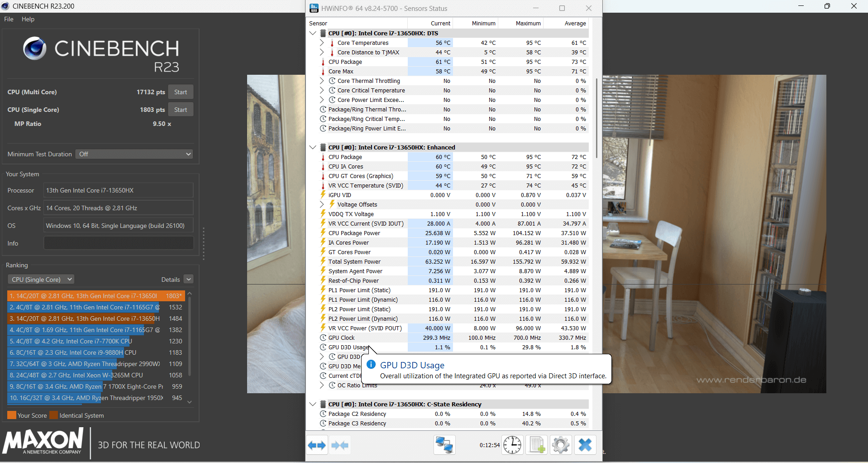Reset the elapsed time clock icon in HWiNFO

coord(512,445)
